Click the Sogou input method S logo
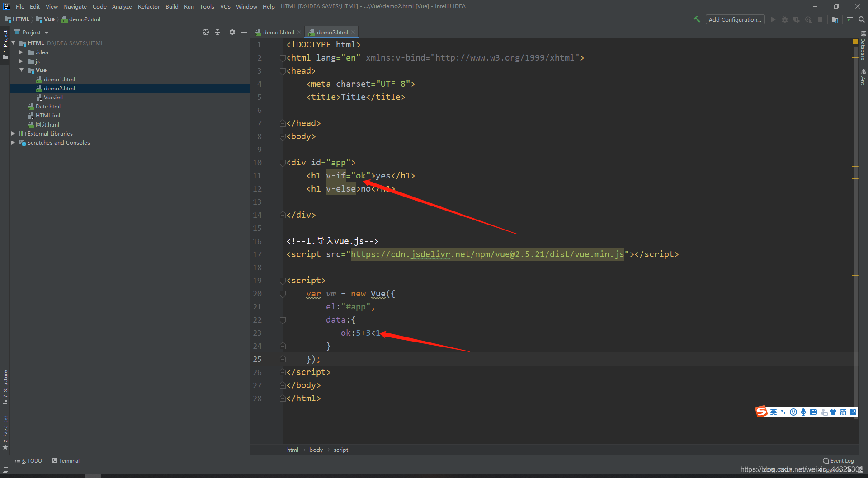Screen dimensions: 868x478 (x=761, y=412)
